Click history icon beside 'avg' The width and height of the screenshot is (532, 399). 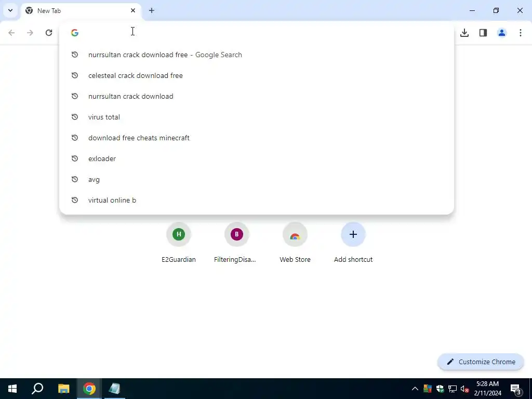[75, 179]
